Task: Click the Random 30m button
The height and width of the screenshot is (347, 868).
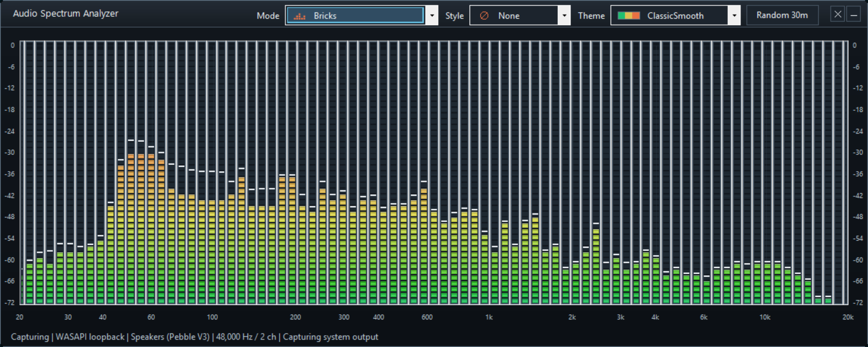Action: 782,15
